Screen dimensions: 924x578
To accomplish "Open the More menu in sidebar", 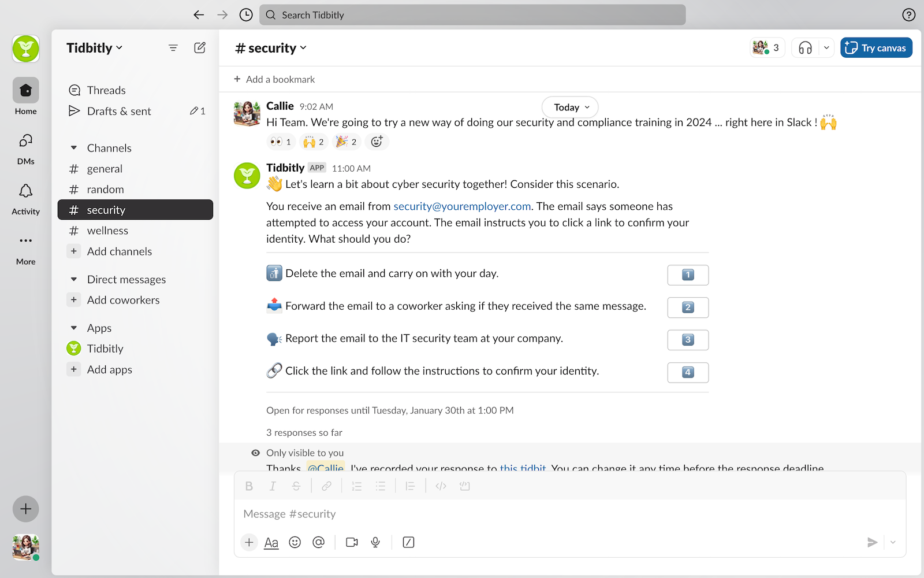I will pyautogui.click(x=26, y=249).
